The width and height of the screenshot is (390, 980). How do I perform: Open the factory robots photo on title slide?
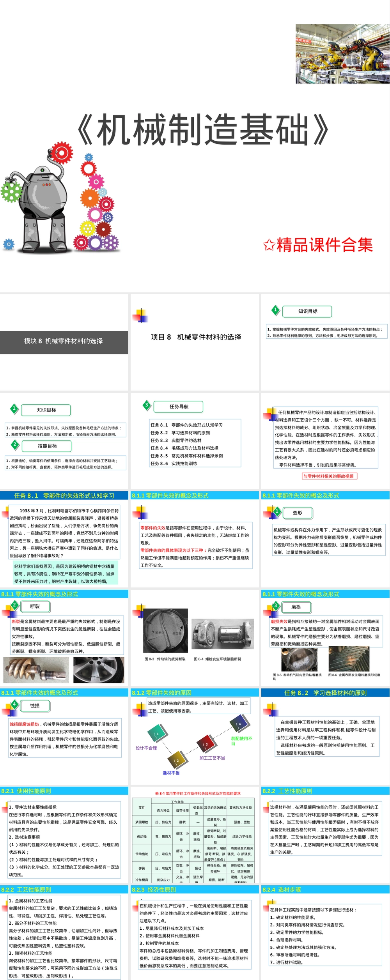pos(342,54)
